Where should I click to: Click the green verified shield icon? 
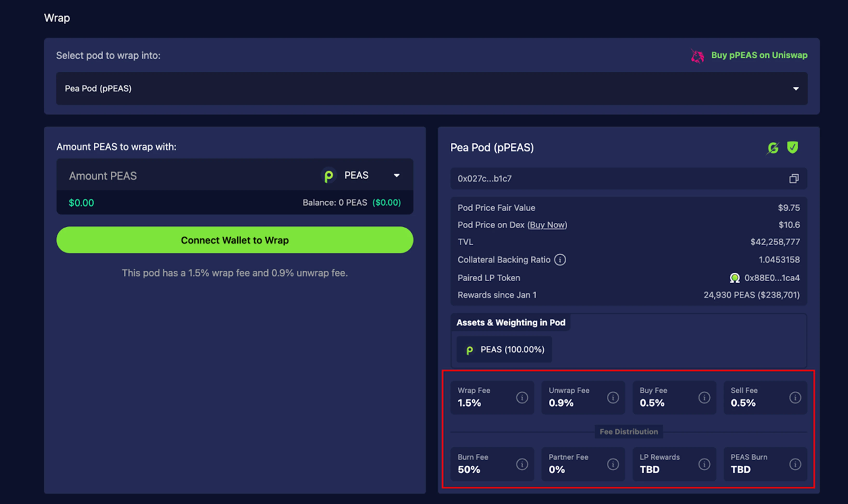[x=793, y=147]
